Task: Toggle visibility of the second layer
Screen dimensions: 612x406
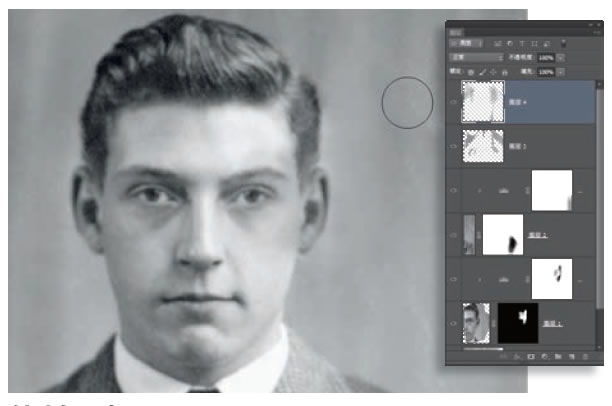Action: point(453,146)
